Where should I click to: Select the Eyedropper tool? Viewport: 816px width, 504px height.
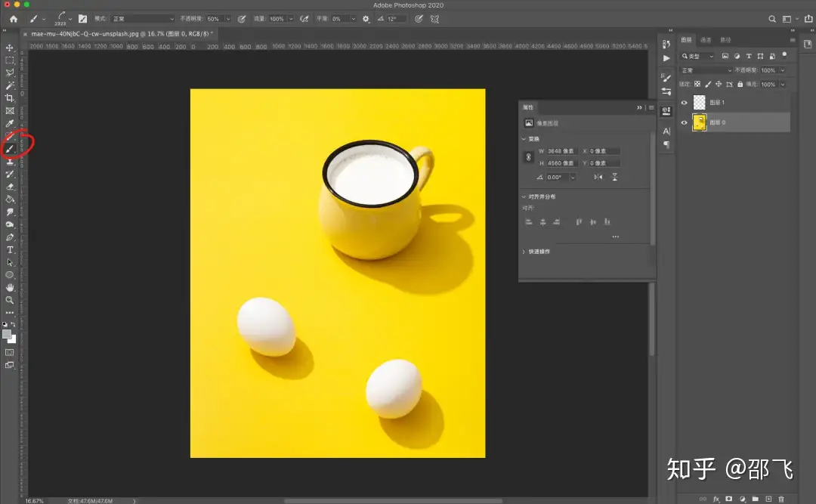pos(10,123)
